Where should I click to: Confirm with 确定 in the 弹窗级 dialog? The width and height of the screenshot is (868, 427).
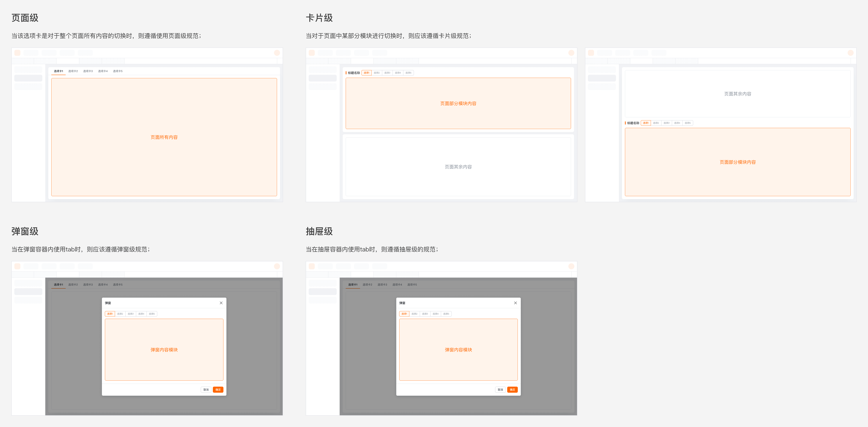click(x=218, y=390)
